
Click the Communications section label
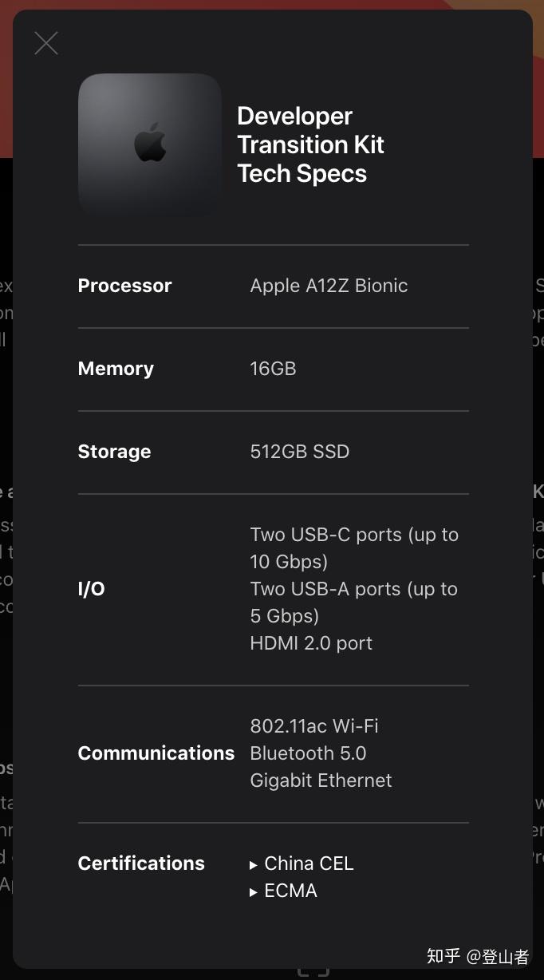pos(156,753)
